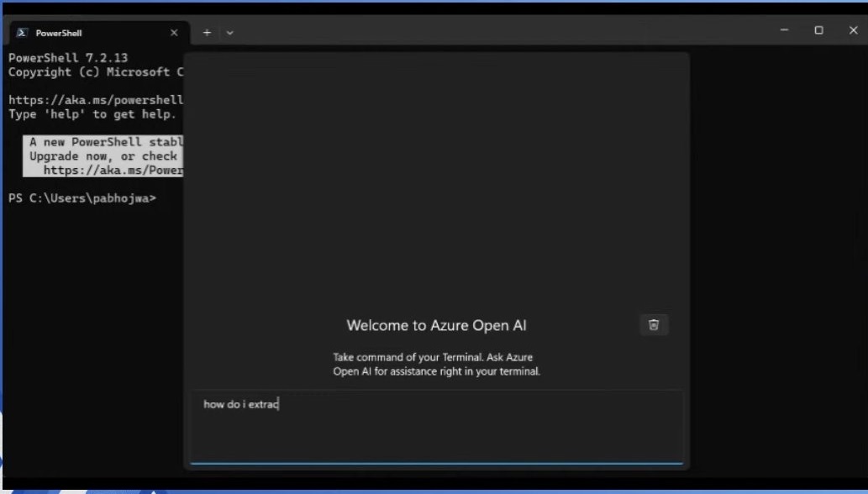868x494 pixels.
Task: Select the PowerShell tab
Action: 92,33
